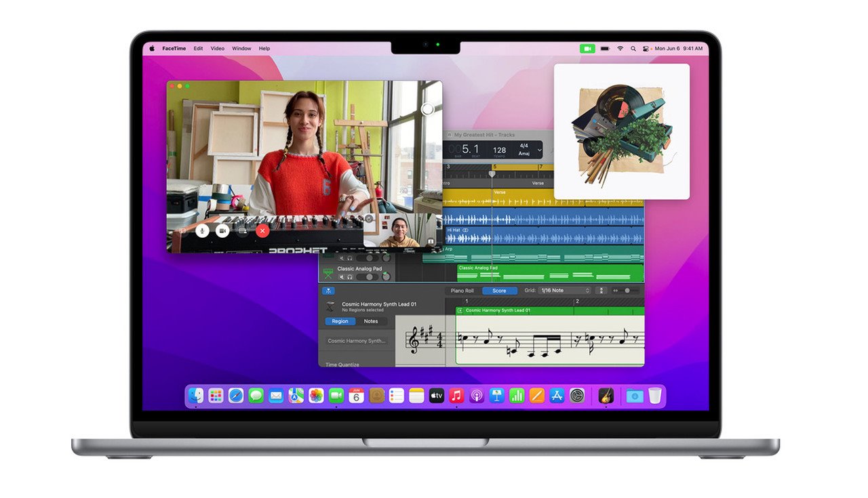Viewport: 868px width, 498px height.
Task: Open the Photos app in the Dock
Action: [316, 396]
